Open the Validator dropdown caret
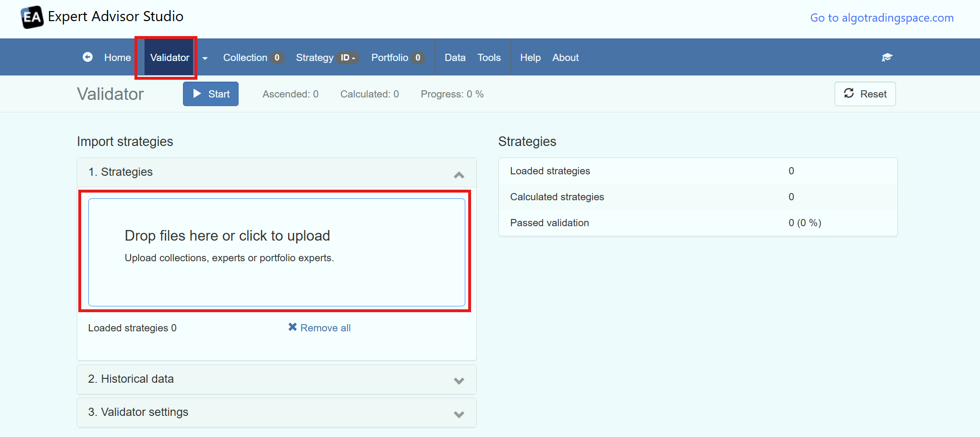980x437 pixels. pyautogui.click(x=205, y=58)
